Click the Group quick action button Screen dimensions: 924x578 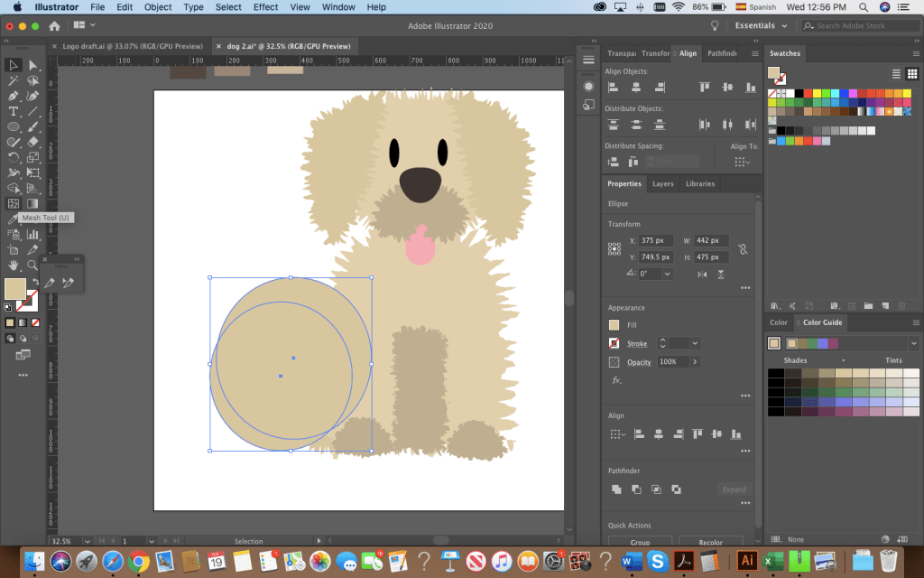coord(640,542)
